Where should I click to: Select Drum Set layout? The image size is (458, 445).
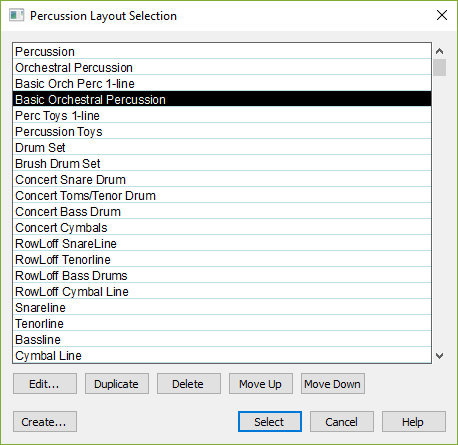click(222, 147)
